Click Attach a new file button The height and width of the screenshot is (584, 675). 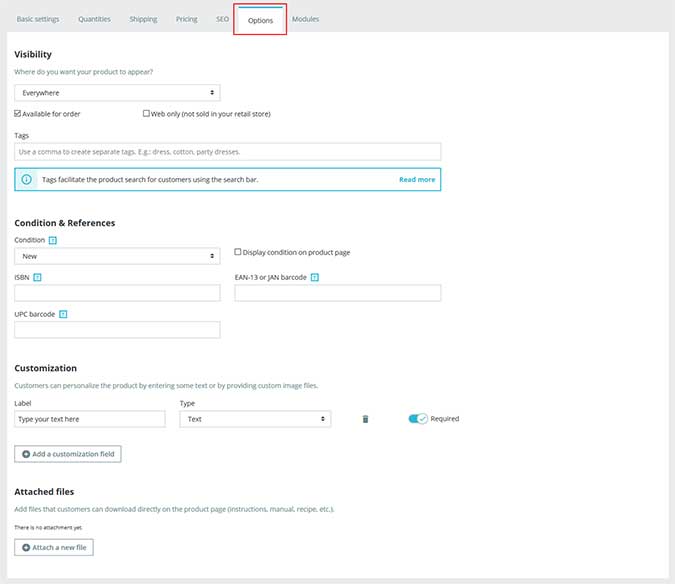tap(54, 548)
